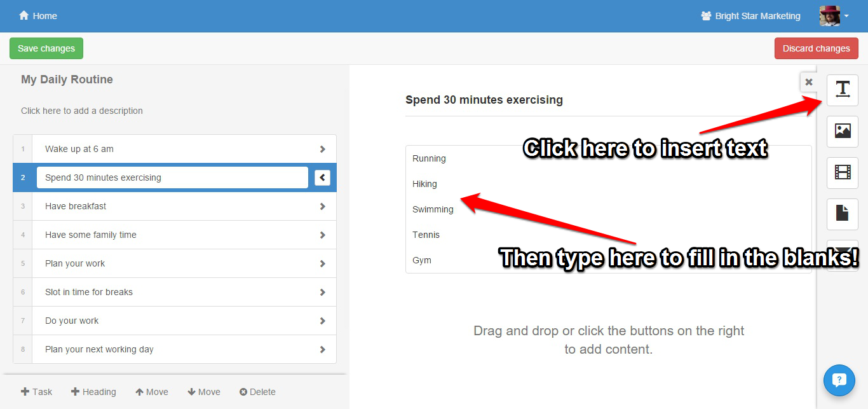Select the Have breakfast task
The image size is (868, 409).
tap(175, 206)
